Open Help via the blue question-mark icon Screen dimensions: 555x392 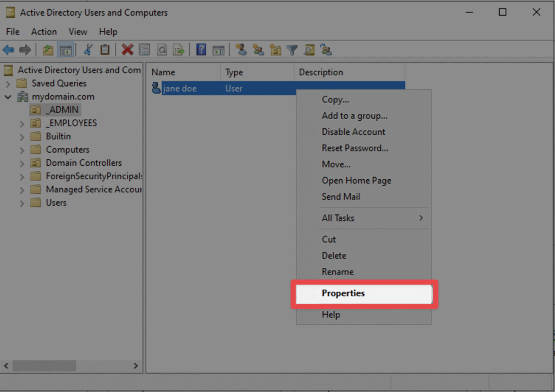pyautogui.click(x=201, y=50)
